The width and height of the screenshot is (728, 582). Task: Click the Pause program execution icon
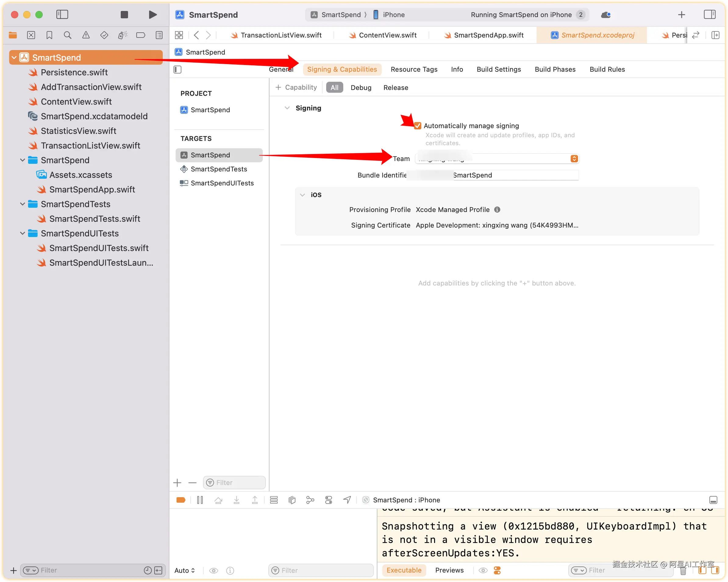coord(200,500)
